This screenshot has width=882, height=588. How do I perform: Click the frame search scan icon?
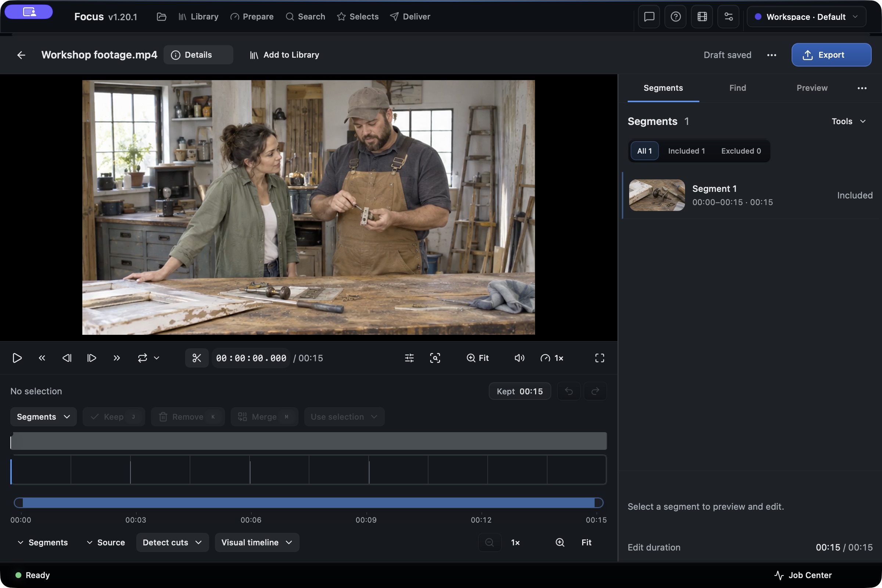pos(435,358)
